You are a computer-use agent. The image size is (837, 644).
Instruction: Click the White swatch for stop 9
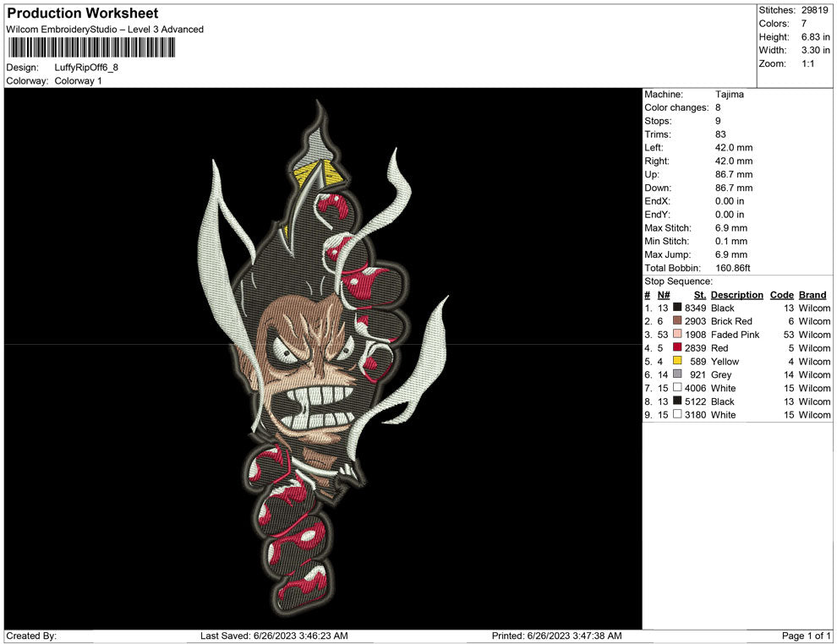(x=677, y=414)
